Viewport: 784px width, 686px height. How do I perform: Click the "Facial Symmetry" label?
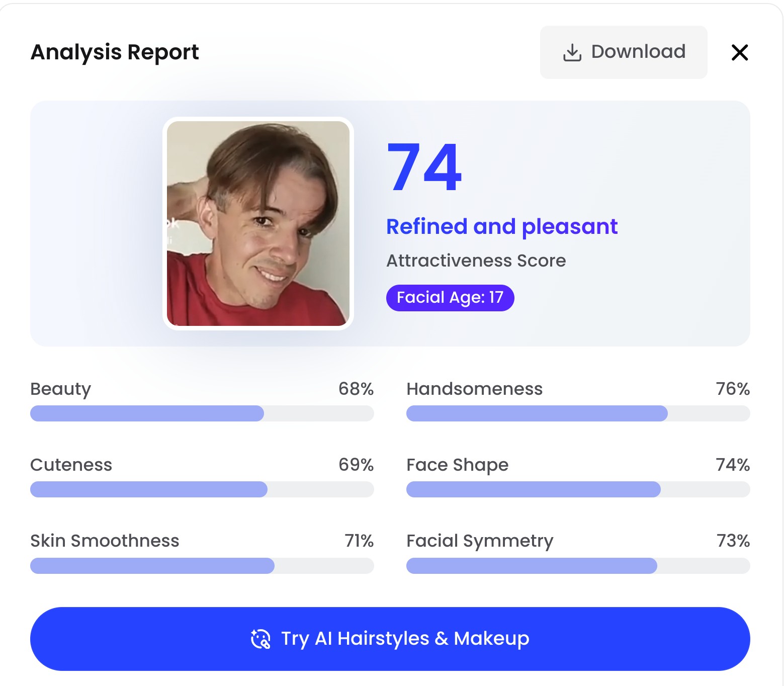click(x=480, y=541)
